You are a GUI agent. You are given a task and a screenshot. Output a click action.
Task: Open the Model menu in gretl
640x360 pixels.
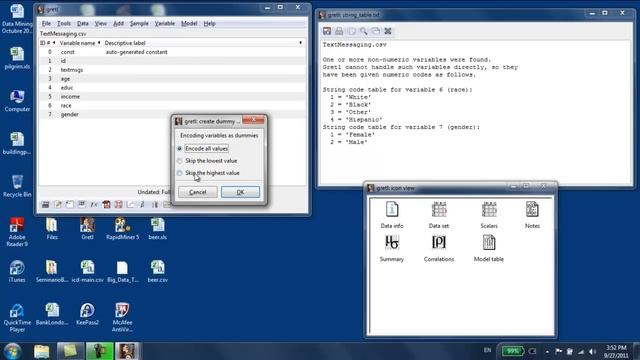point(189,24)
